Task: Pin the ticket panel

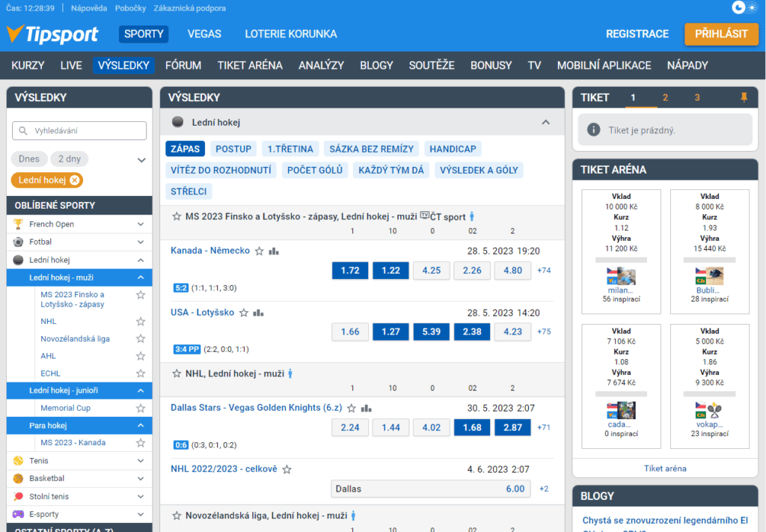Action: pos(744,97)
